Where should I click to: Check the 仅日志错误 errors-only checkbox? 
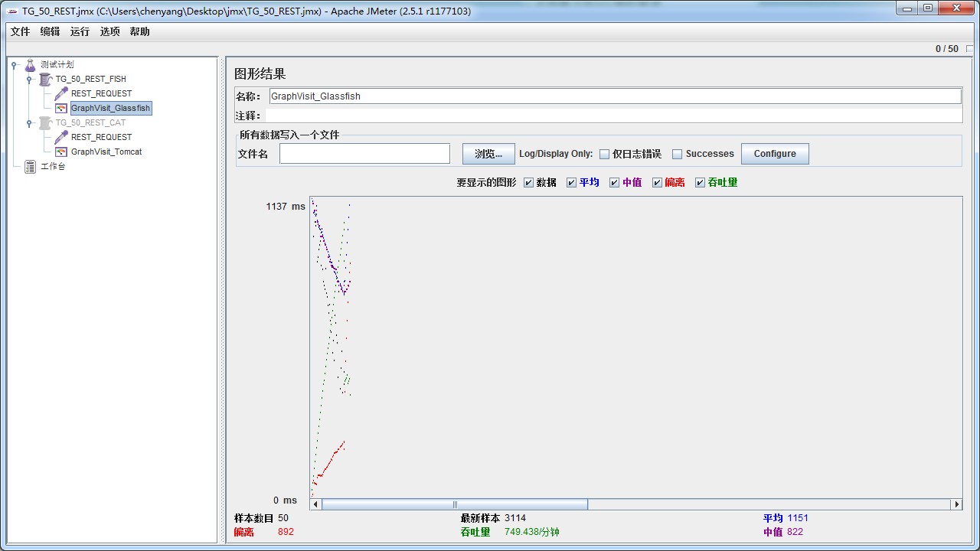coord(604,154)
